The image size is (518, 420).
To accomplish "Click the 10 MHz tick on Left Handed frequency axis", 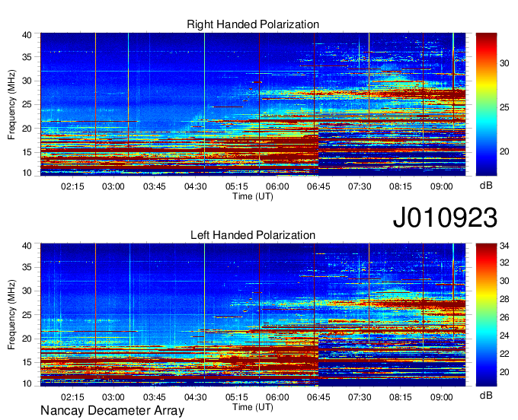I will [27, 383].
